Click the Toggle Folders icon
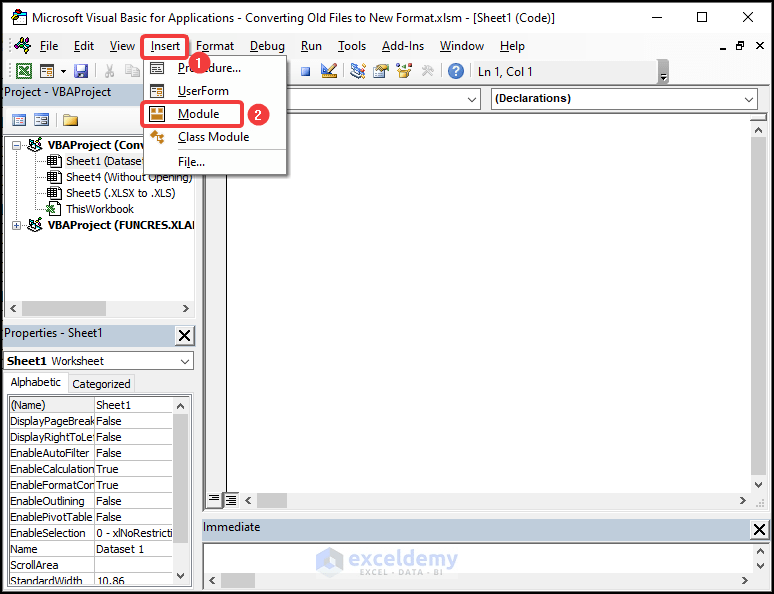The height and width of the screenshot is (594, 774). tap(71, 120)
